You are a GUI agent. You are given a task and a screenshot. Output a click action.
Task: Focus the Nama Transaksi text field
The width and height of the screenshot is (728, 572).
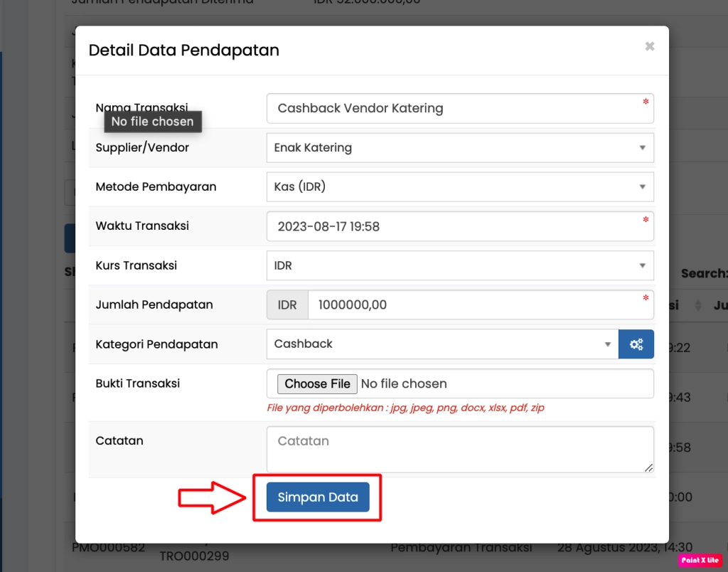459,109
